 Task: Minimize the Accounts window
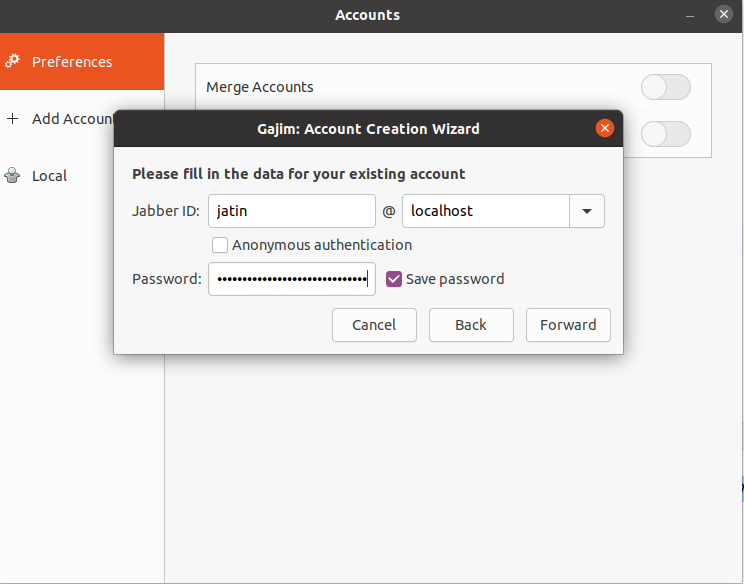point(691,15)
